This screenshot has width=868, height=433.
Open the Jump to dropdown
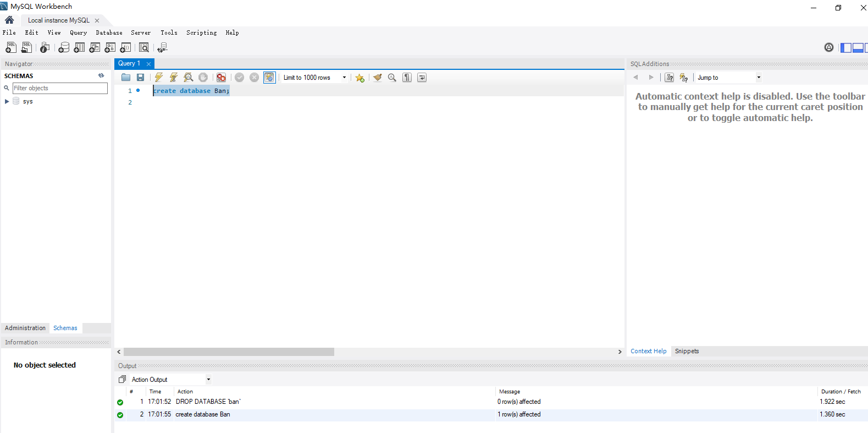729,78
